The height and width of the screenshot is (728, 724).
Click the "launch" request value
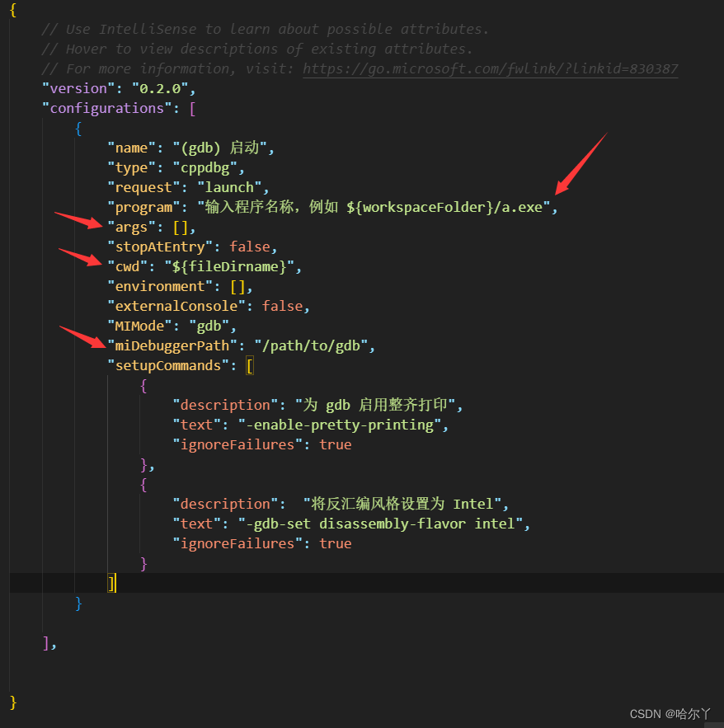[x=230, y=188]
